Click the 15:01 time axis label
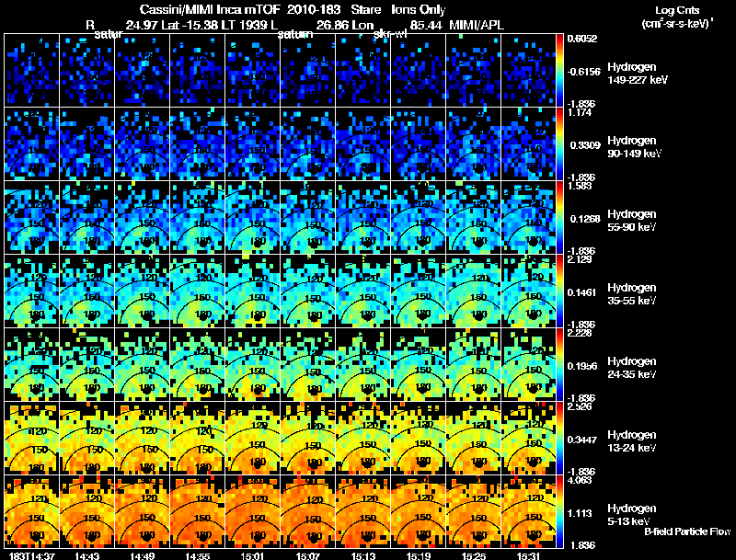Image resolution: width=736 pixels, height=560 pixels. pos(252,555)
